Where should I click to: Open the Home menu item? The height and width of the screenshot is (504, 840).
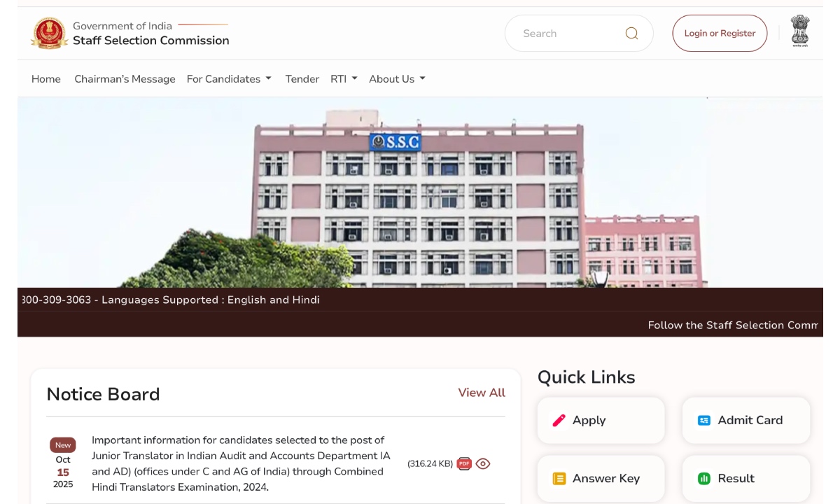(46, 79)
